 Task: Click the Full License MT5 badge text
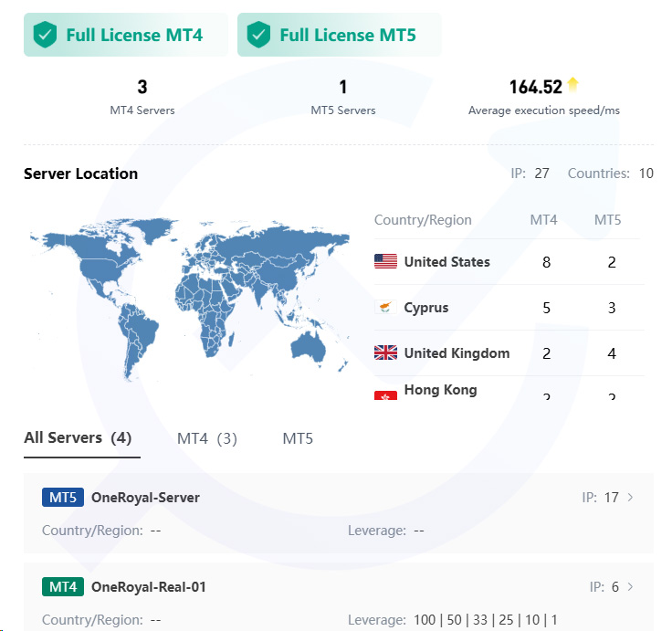pos(348,35)
